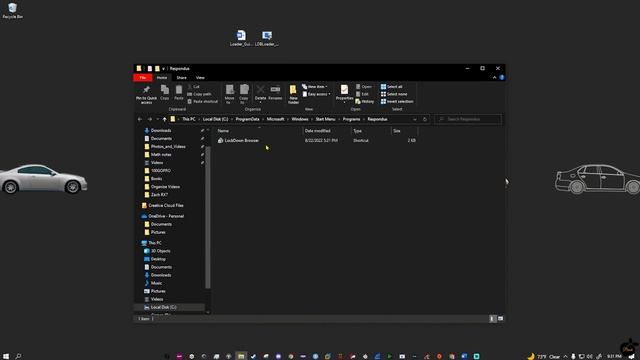
Task: Open the Properties dropdown arrow
Action: [344, 102]
